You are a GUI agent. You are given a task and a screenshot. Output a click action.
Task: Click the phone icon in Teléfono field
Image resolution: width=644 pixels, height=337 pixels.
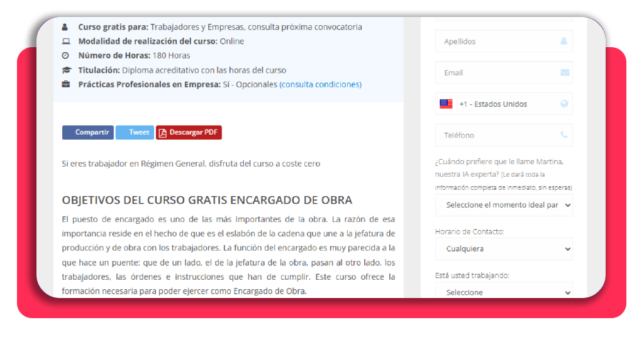pos(564,135)
